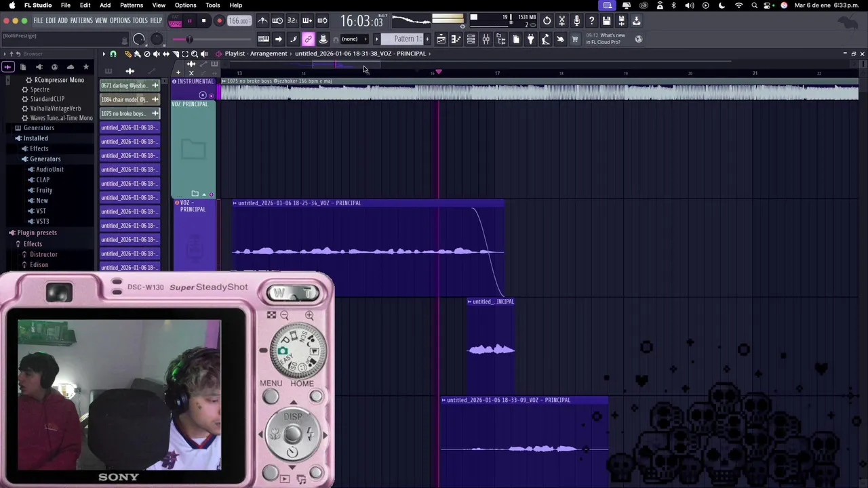The image size is (868, 488).
Task: Open the OPTIONS menu in FL toolbar
Action: point(120,21)
